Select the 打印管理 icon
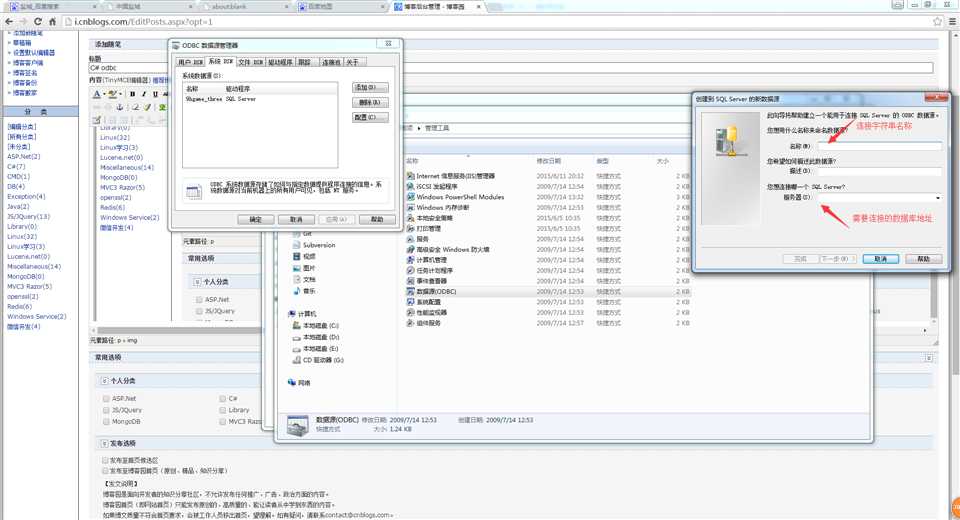This screenshot has width=960, height=520. [x=410, y=228]
